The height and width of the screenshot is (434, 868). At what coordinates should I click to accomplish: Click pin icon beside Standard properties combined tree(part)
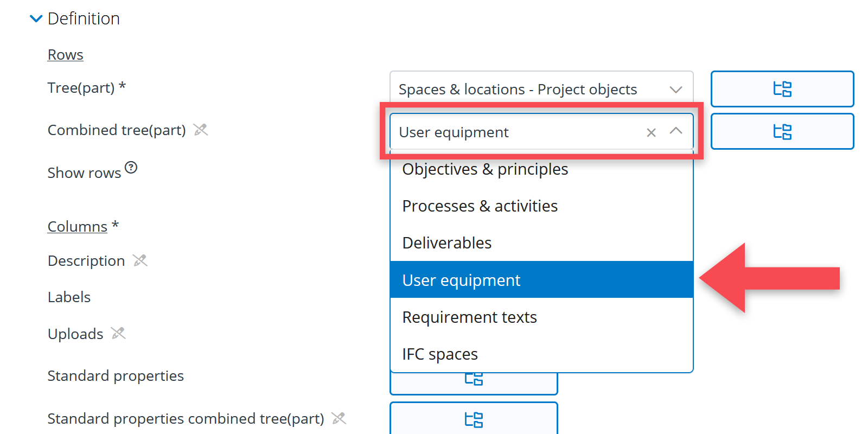[339, 418]
